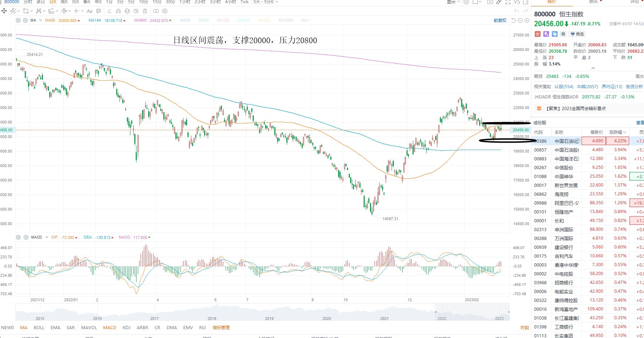Click 2017 on the history range navigator
Screen dimensions: 644x338
pos(155,318)
